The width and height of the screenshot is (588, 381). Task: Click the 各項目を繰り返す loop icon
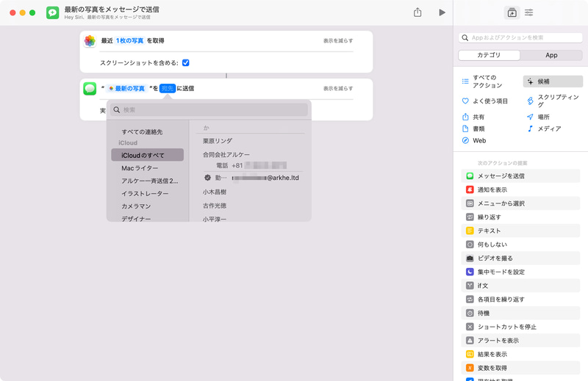pos(470,299)
